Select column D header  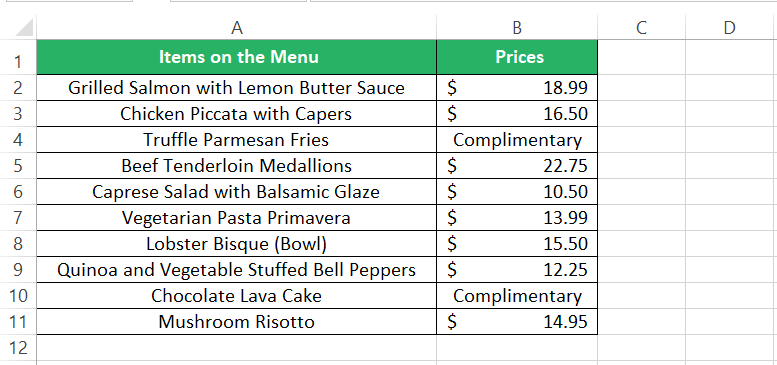pos(729,27)
